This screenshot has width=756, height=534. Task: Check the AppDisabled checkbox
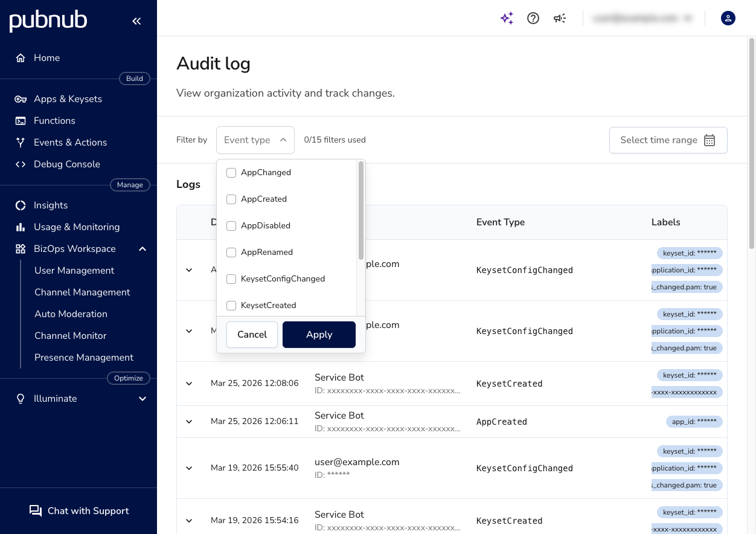click(231, 225)
